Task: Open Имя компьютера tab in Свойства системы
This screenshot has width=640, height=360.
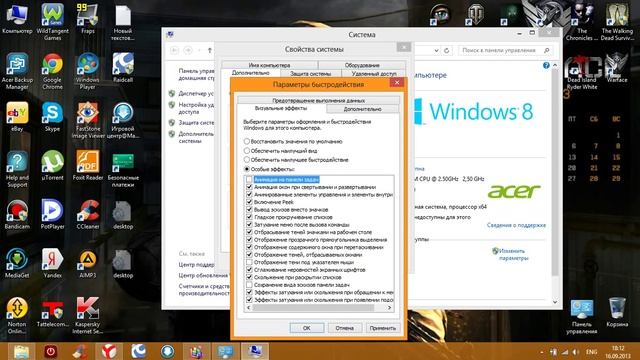Action: [x=269, y=65]
